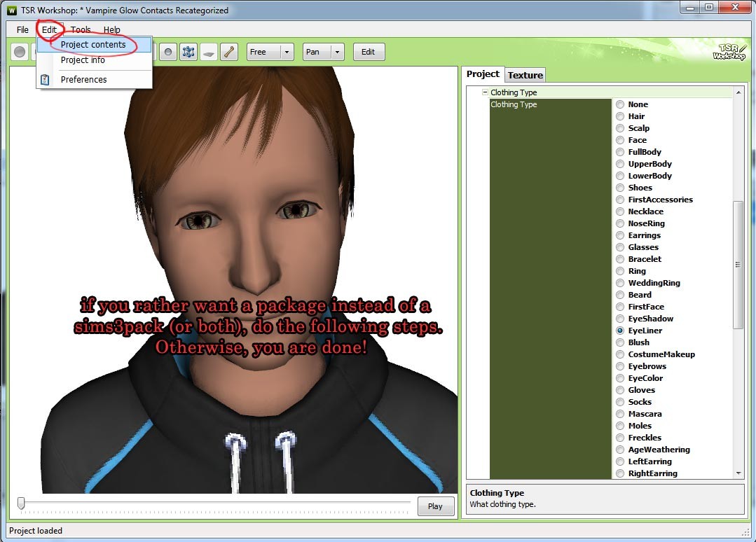Image resolution: width=756 pixels, height=542 pixels.
Task: Open the Help menu
Action: 112,29
